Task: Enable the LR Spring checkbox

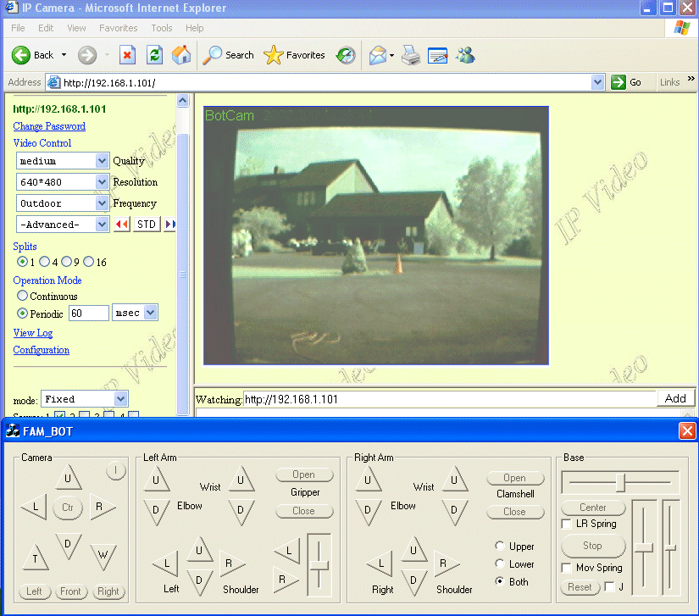Action: pos(567,524)
